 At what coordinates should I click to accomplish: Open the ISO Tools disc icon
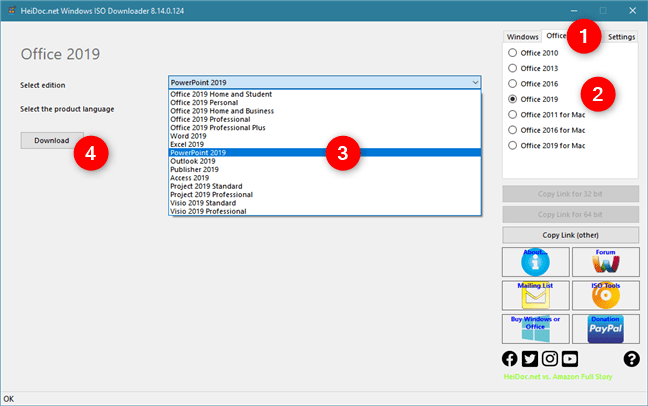coord(605,295)
